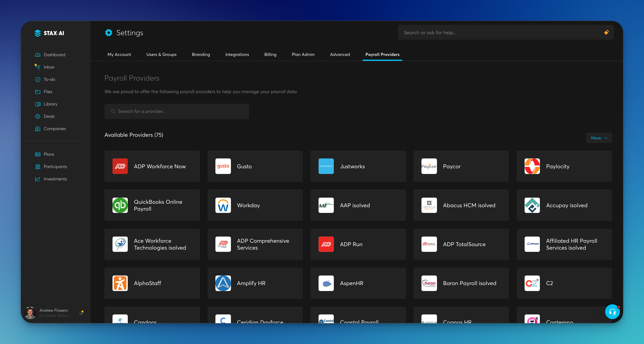
Task: Open the Dashboard sidebar icon
Action: coord(38,55)
